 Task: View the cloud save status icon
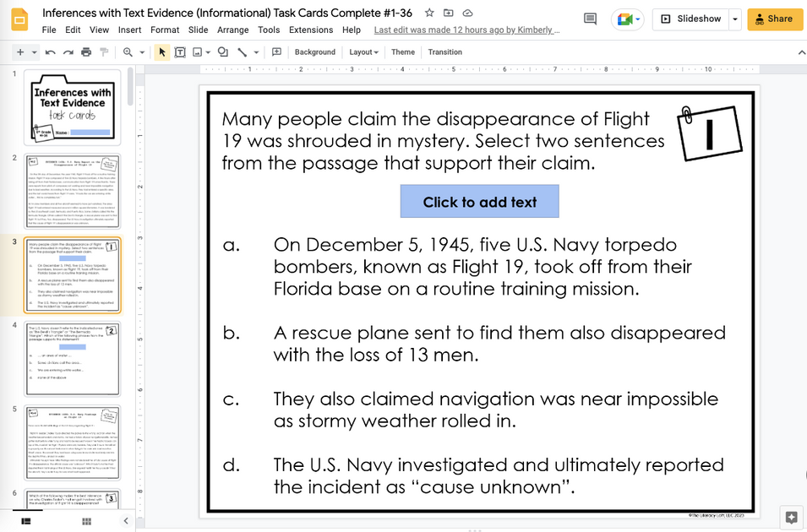467,13
